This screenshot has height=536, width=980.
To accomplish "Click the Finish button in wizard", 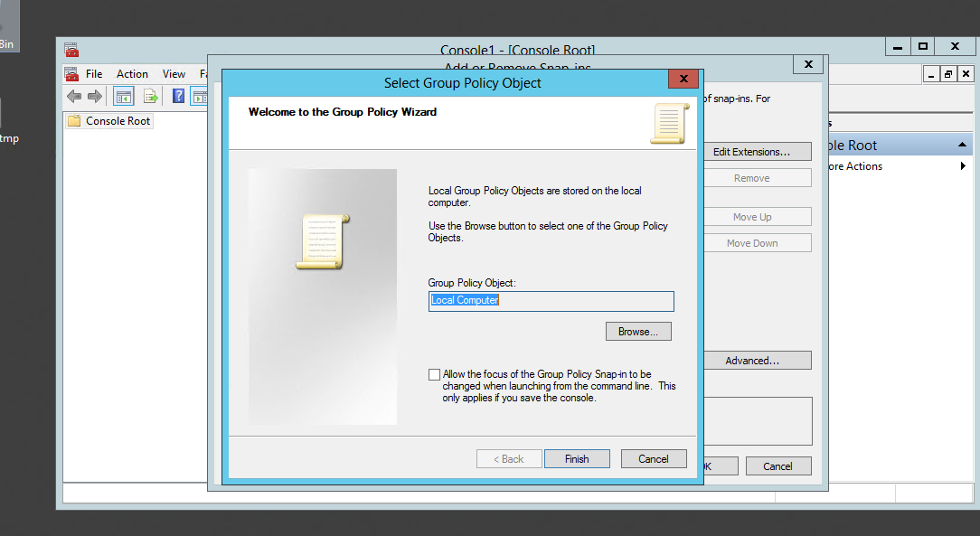I will (577, 459).
